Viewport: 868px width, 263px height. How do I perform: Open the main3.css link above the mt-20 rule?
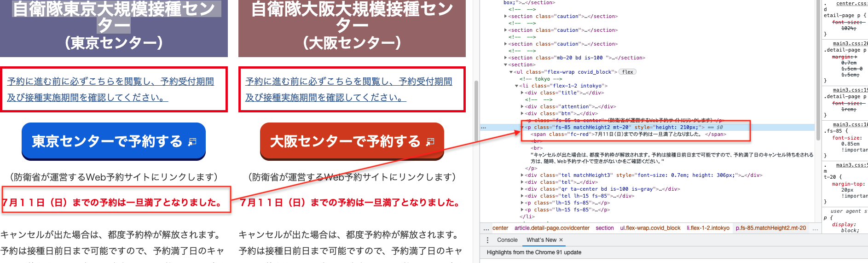[851, 165]
